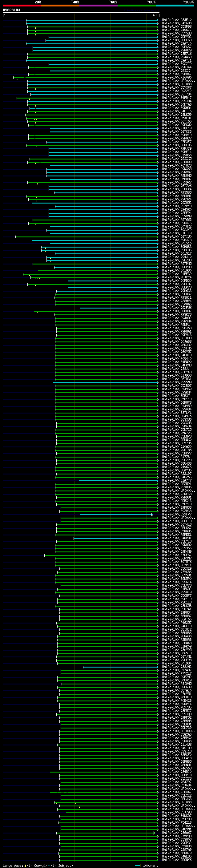Select label UniRef100_Q5N725
Image resolution: width=197 pixels, height=868 pixels.
[x=177, y=430]
